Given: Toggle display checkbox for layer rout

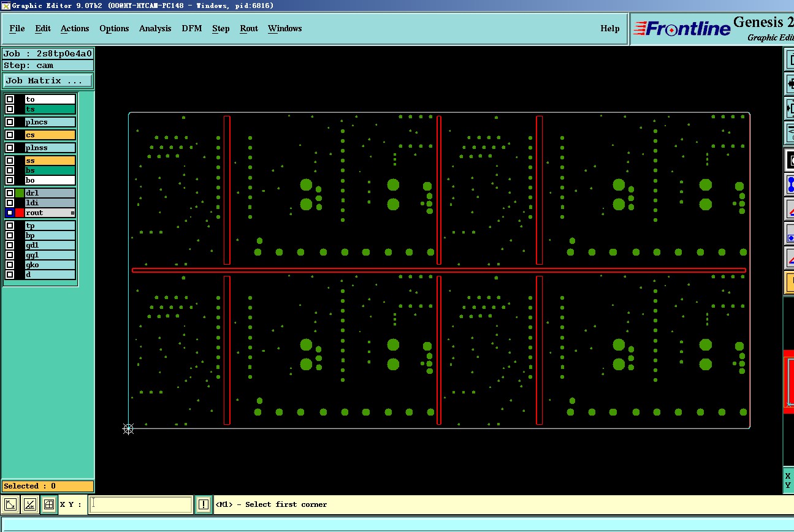Looking at the screenshot, I should (x=10, y=213).
